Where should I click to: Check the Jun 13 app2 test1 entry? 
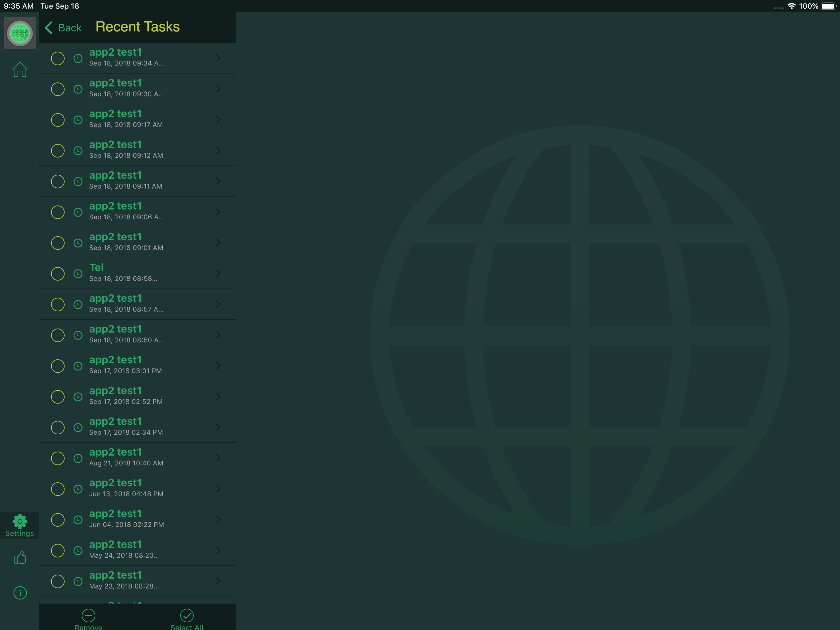tap(58, 489)
